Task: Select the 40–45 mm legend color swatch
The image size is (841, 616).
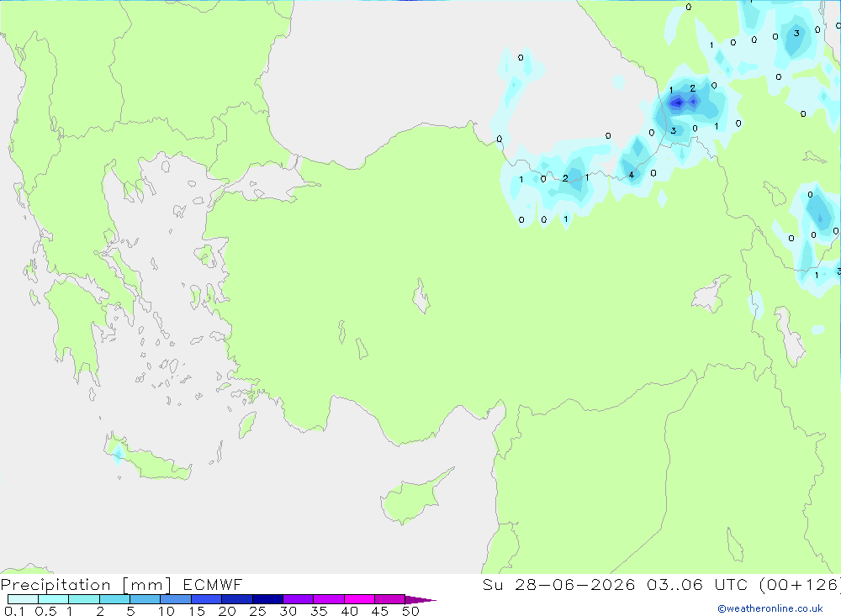Action: coord(359,599)
